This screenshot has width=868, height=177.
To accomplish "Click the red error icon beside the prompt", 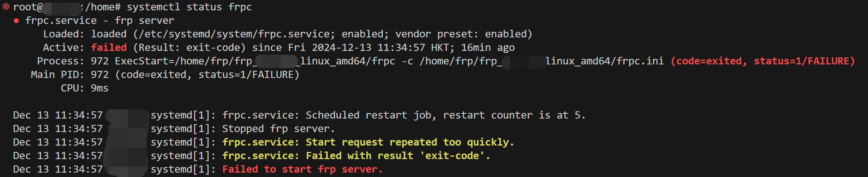I will tap(6, 6).
